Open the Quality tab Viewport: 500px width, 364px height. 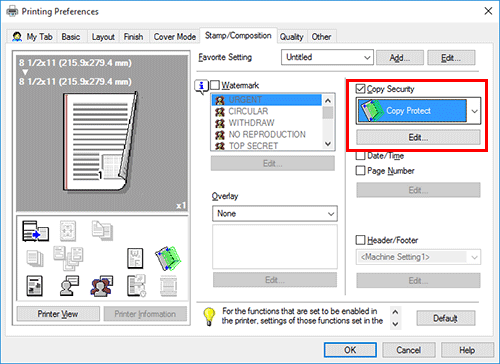(x=291, y=37)
